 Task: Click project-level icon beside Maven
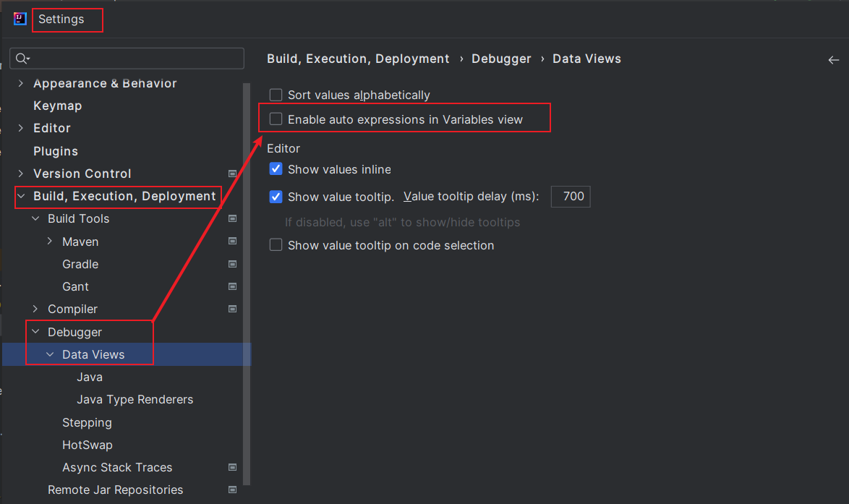233,241
